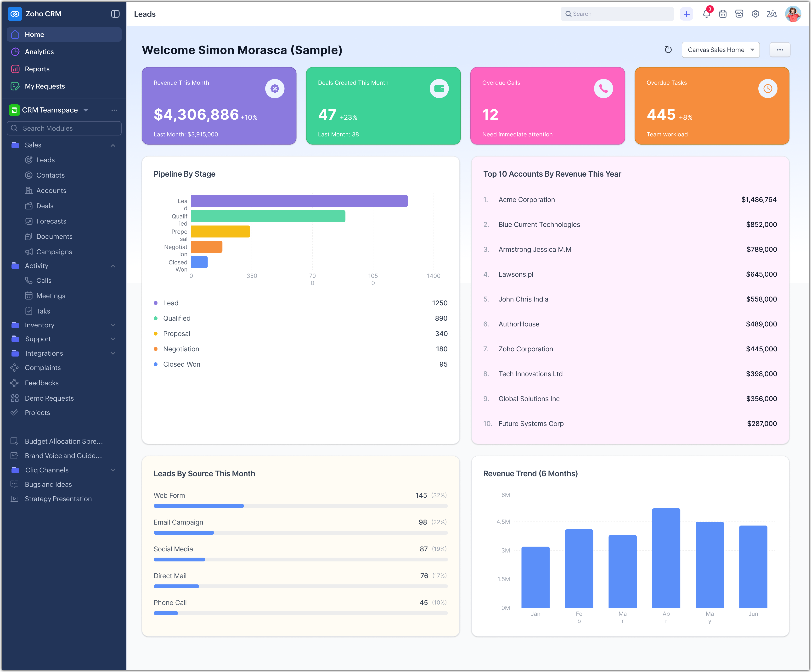Collapse the Sales folder section
Image resolution: width=811 pixels, height=672 pixels.
pos(113,146)
